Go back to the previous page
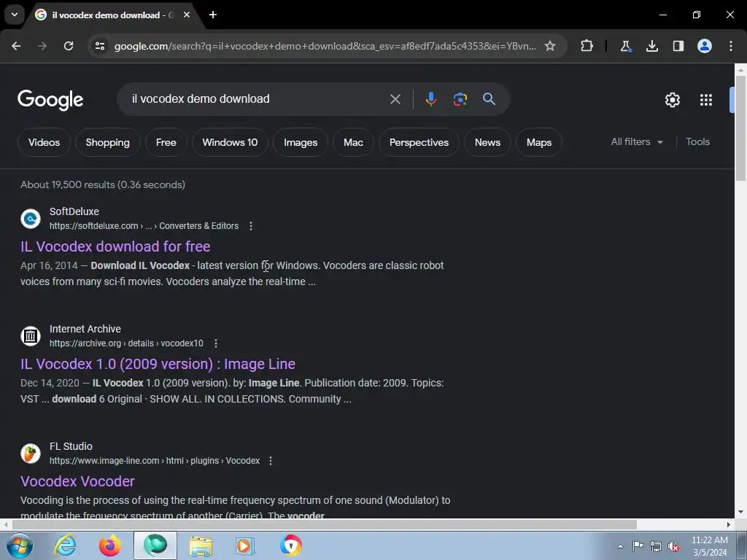Screen dimensions: 747x560 pyautogui.click(x=16, y=46)
